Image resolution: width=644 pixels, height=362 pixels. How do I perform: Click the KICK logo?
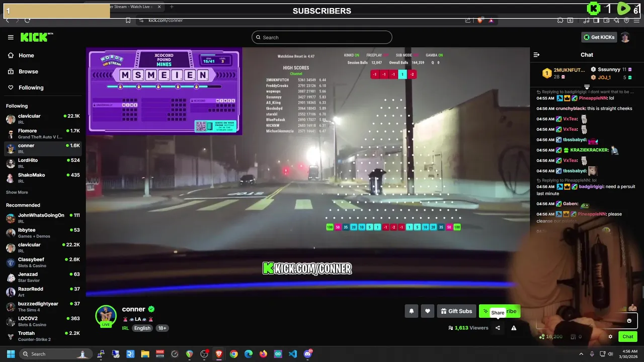click(37, 37)
